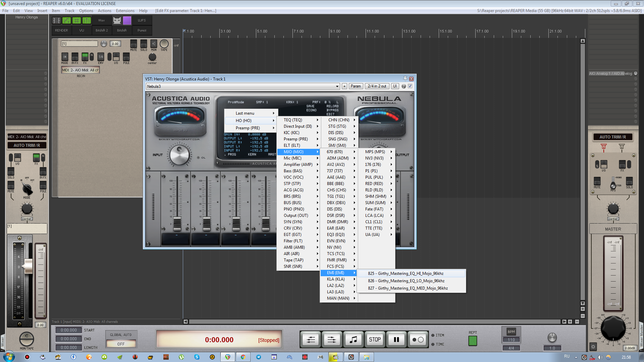Click the Purest toolbar button
The width and height of the screenshot is (644, 362).
click(x=142, y=31)
